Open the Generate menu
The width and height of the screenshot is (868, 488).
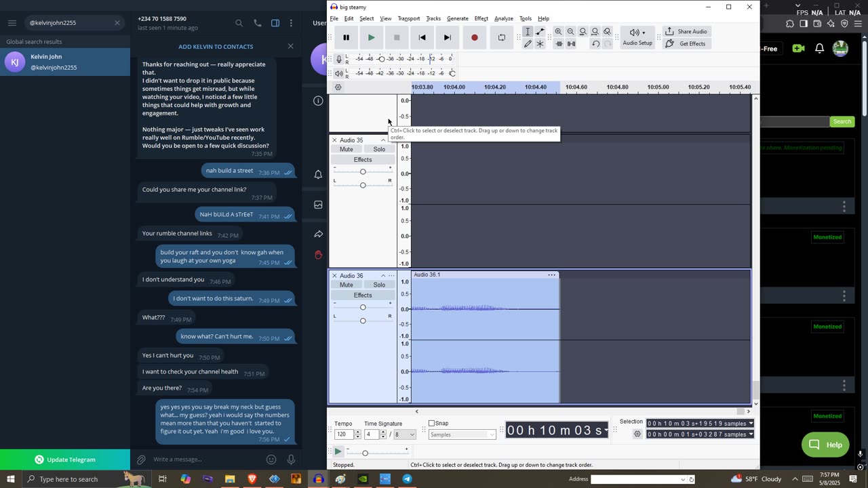(458, 18)
